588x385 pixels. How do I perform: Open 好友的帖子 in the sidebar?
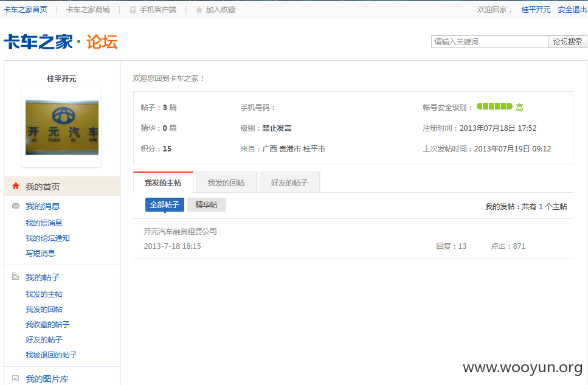(x=44, y=340)
